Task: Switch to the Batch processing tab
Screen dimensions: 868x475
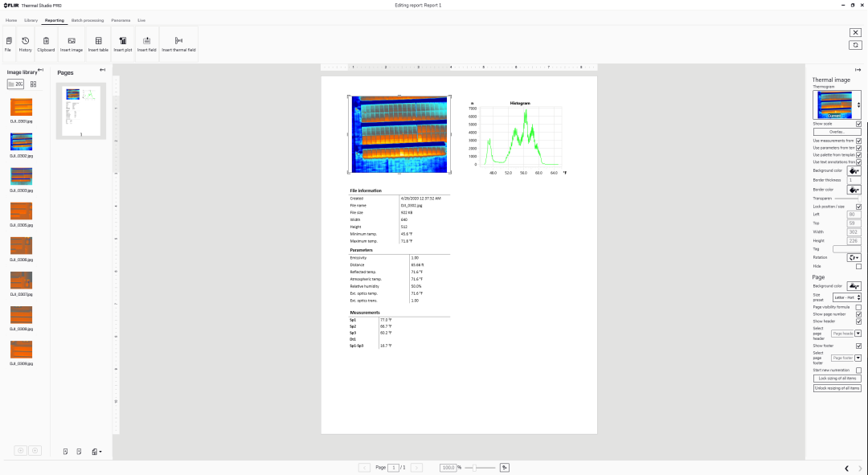Action: point(87,19)
